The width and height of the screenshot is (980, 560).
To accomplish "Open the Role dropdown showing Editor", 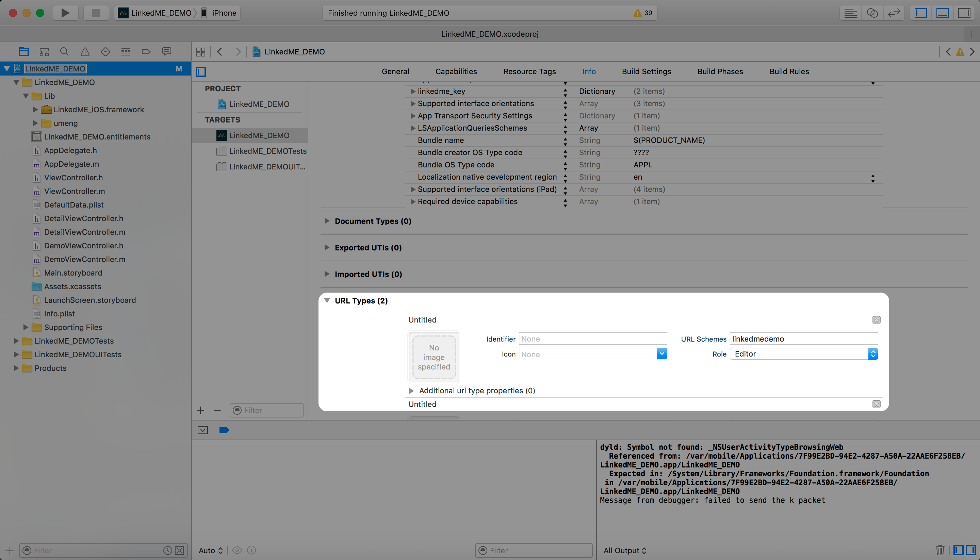I will (804, 354).
